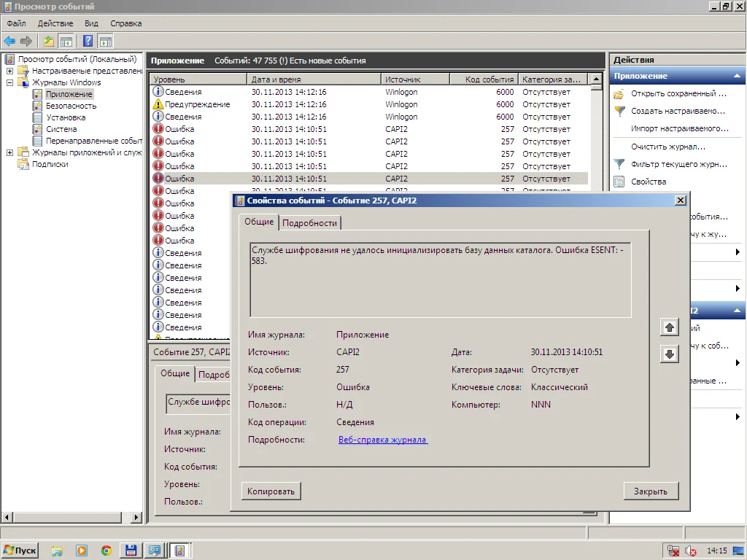747x560 pixels.
Task: Click the Back arrow in the toolbar
Action: click(9, 41)
